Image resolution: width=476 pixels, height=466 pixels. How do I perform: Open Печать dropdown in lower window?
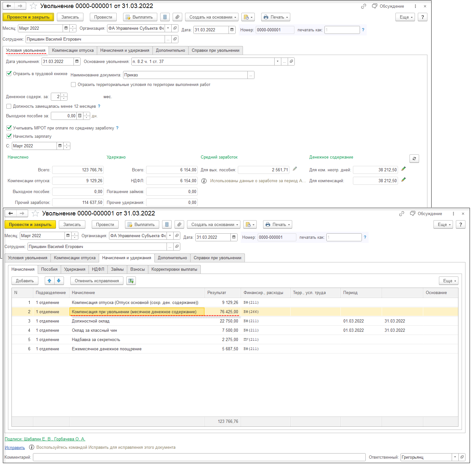point(277,224)
